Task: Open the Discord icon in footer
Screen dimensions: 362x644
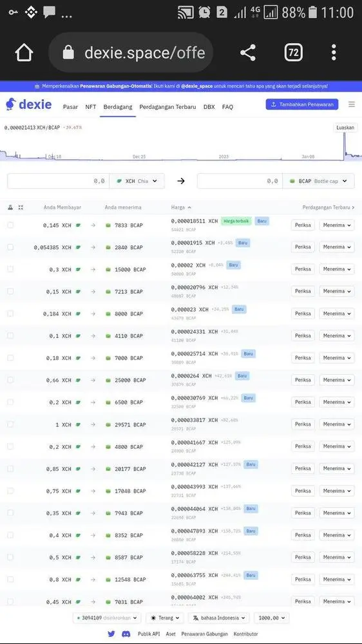Action: click(126, 634)
